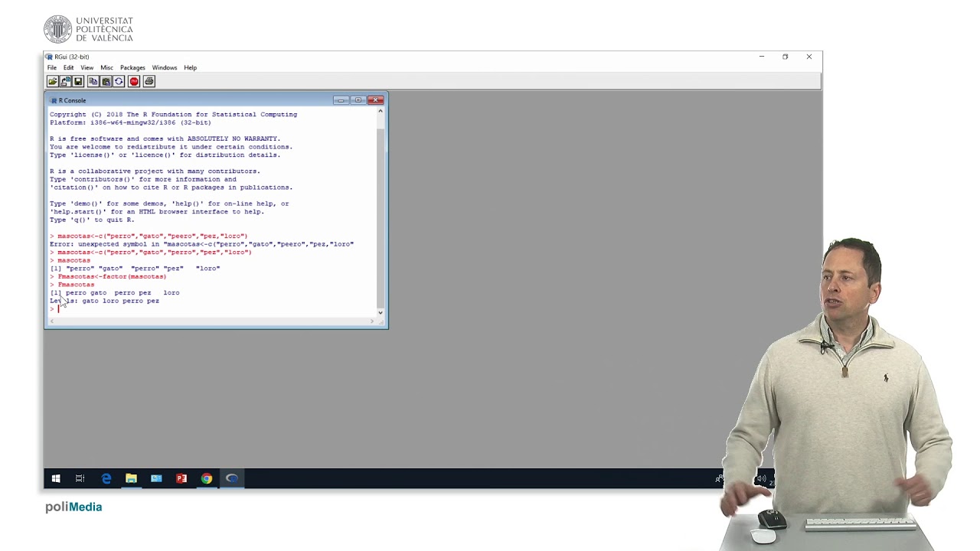Open the Edit menu
Viewport: 980px width, 551px height.
(x=69, y=67)
